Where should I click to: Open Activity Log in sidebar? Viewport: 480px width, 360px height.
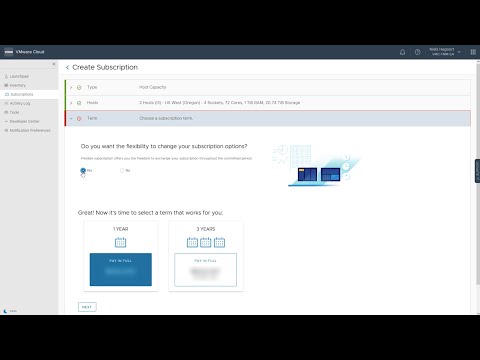click(20, 103)
